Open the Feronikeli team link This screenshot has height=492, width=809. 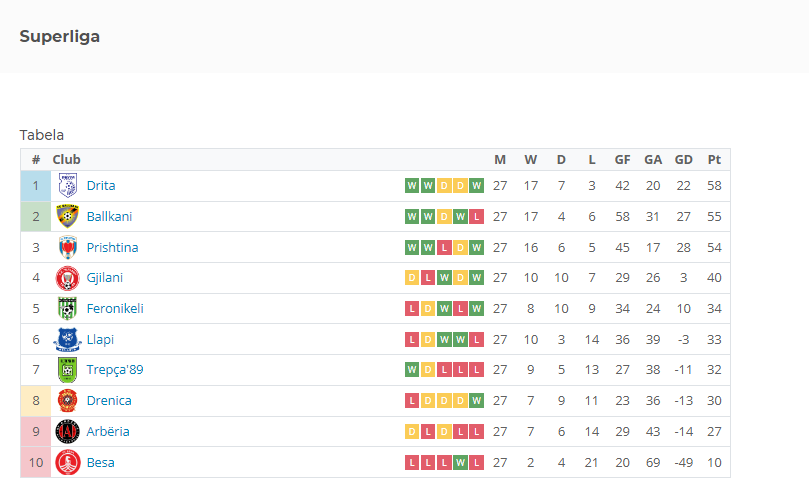pos(115,308)
